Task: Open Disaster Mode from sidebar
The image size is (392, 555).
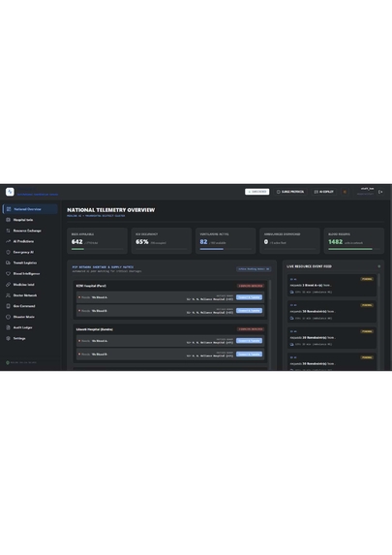Action: click(30, 317)
